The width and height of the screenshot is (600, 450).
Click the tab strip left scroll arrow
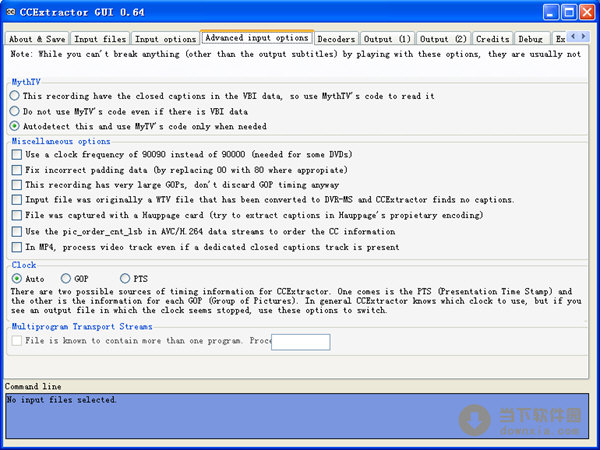click(x=573, y=36)
